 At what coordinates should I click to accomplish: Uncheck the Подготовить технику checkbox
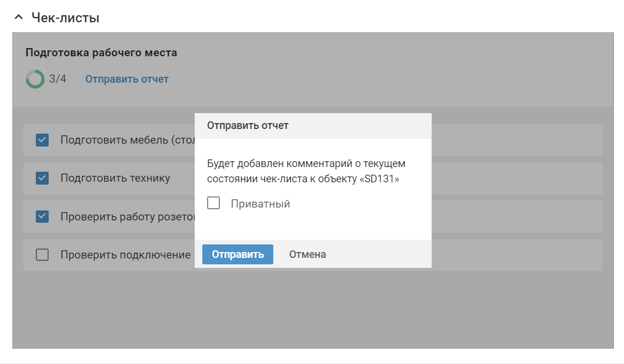pyautogui.click(x=42, y=178)
